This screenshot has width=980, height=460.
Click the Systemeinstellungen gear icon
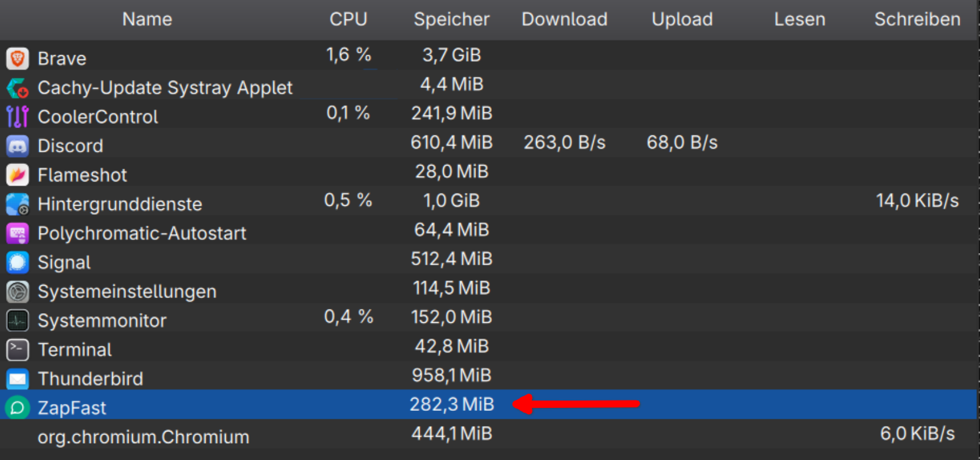coord(18,291)
